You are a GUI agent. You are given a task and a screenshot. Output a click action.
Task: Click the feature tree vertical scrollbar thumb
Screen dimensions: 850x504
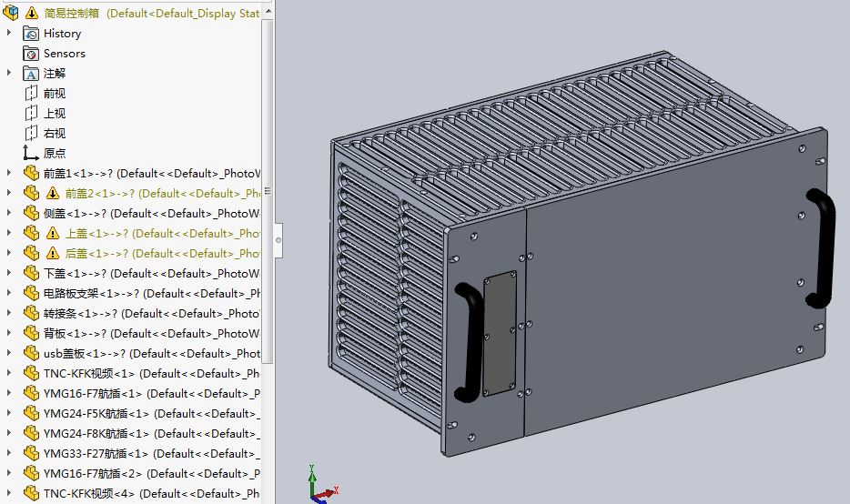pyautogui.click(x=268, y=191)
